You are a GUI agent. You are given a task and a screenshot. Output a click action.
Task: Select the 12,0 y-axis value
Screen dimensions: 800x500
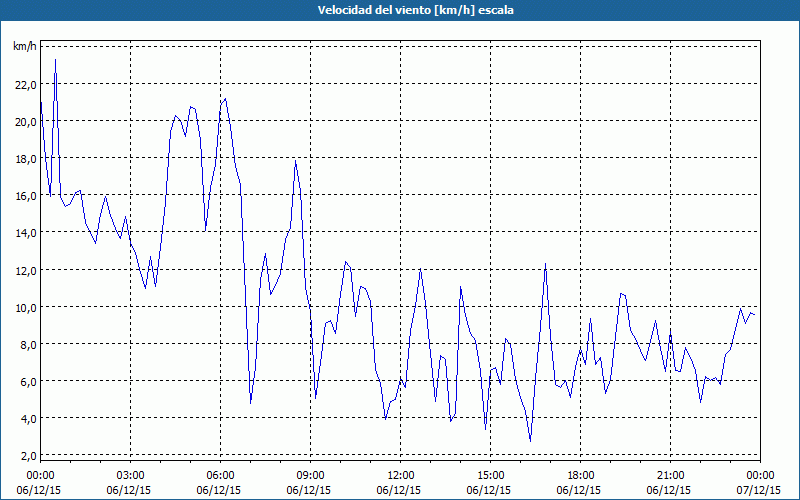tap(25, 270)
